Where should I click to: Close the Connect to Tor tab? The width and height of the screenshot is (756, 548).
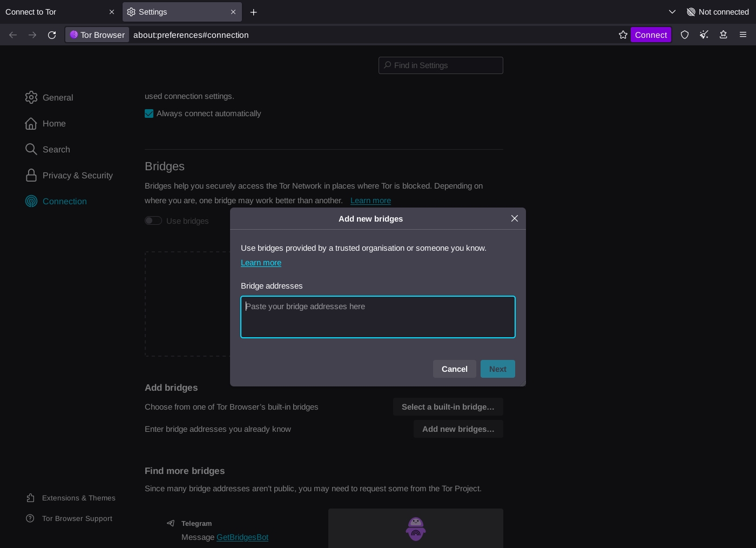pos(112,12)
